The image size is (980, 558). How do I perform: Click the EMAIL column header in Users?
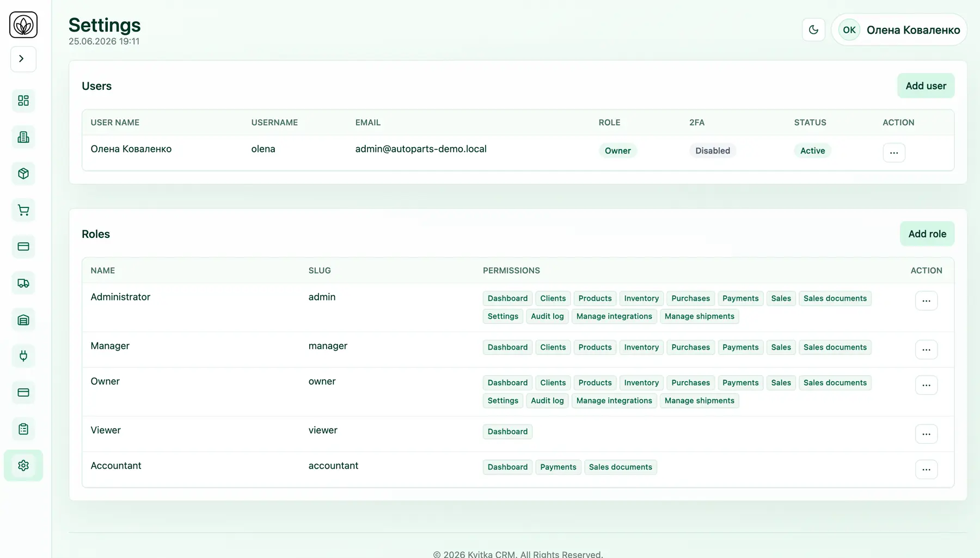pyautogui.click(x=367, y=122)
